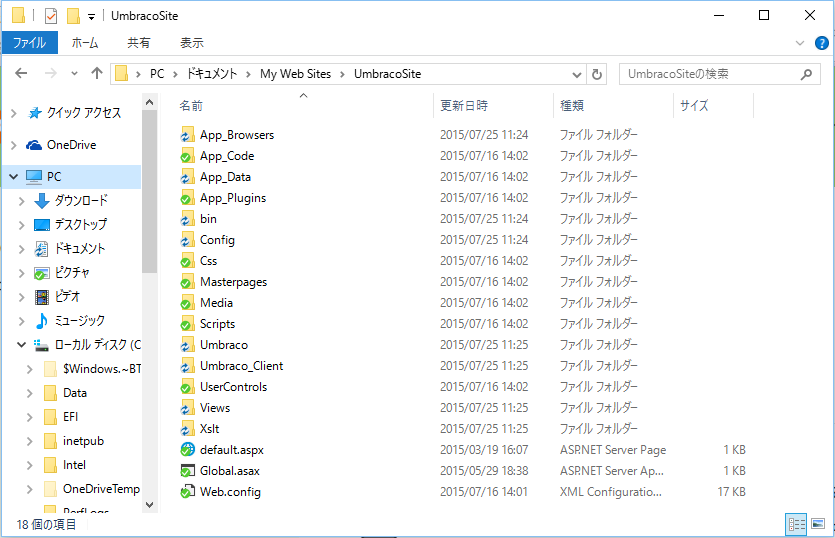Click the Local Disk drive icon
The height and width of the screenshot is (538, 835).
[x=42, y=345]
